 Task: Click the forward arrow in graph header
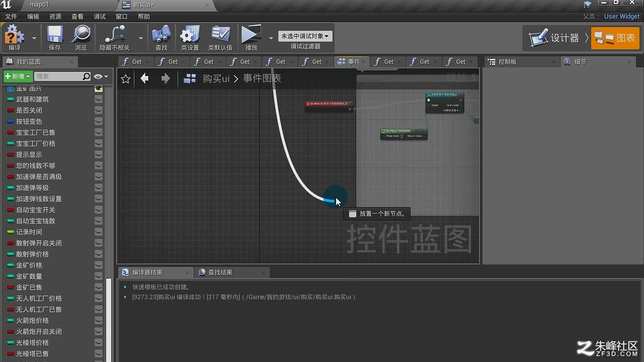[165, 78]
